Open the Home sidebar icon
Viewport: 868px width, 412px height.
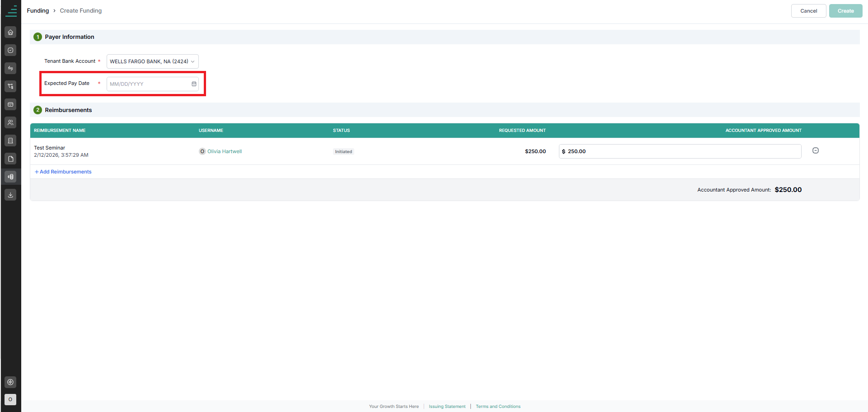pos(10,32)
